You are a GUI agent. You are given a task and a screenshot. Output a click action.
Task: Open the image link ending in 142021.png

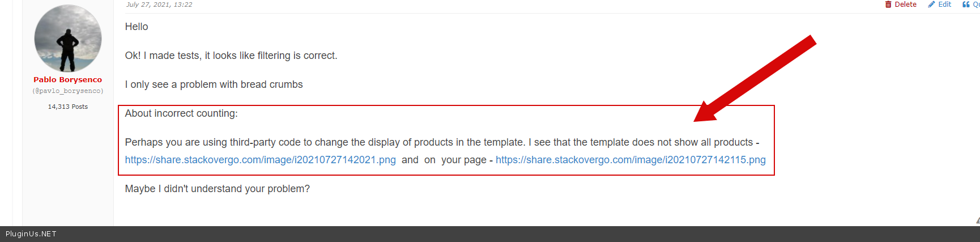point(260,160)
